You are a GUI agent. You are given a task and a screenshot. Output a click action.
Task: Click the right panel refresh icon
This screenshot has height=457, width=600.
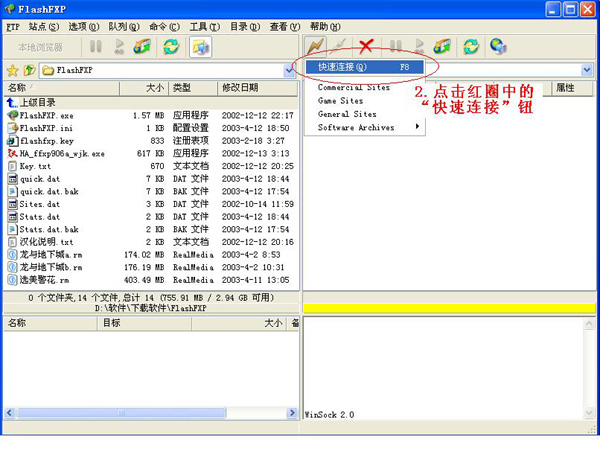tap(470, 46)
